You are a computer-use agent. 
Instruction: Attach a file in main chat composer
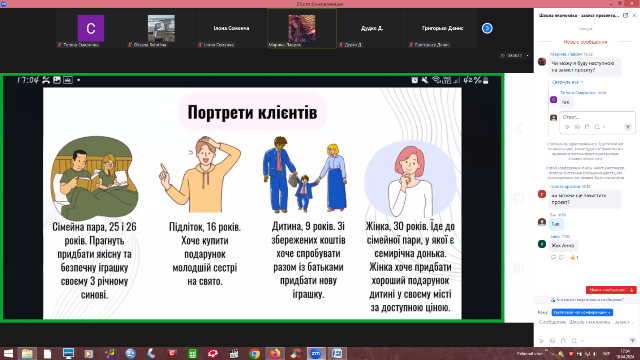pos(563,340)
